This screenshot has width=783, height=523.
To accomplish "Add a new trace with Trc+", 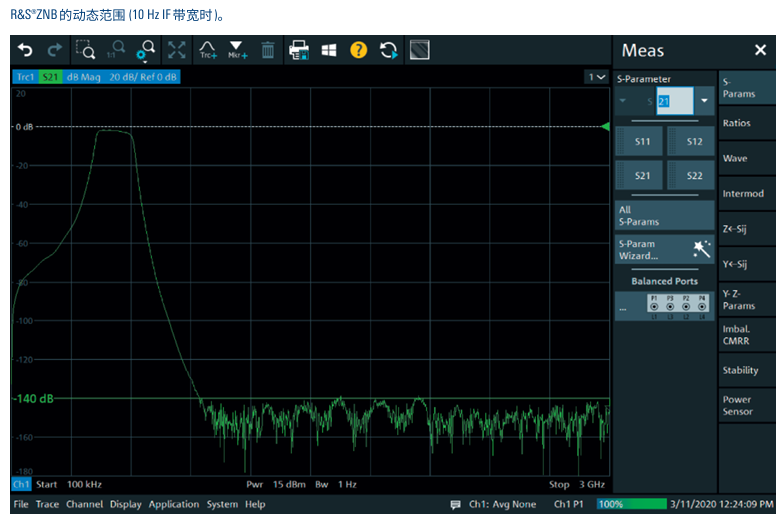I will coord(208,50).
